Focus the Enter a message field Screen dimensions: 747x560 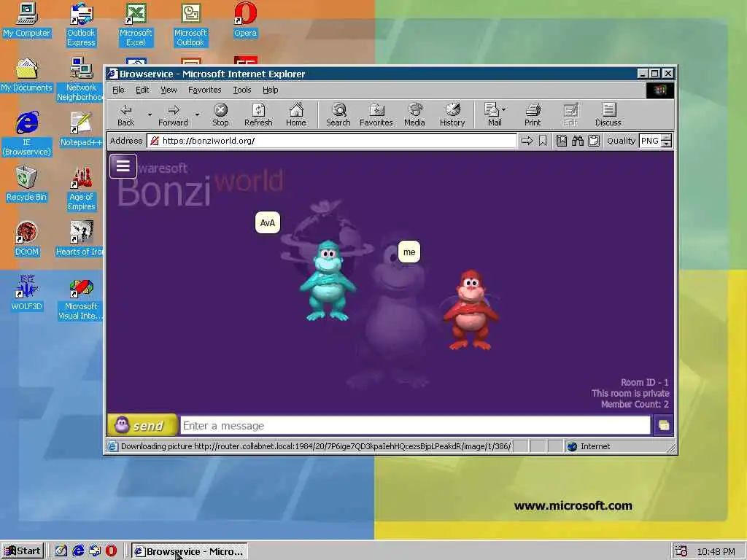(415, 425)
